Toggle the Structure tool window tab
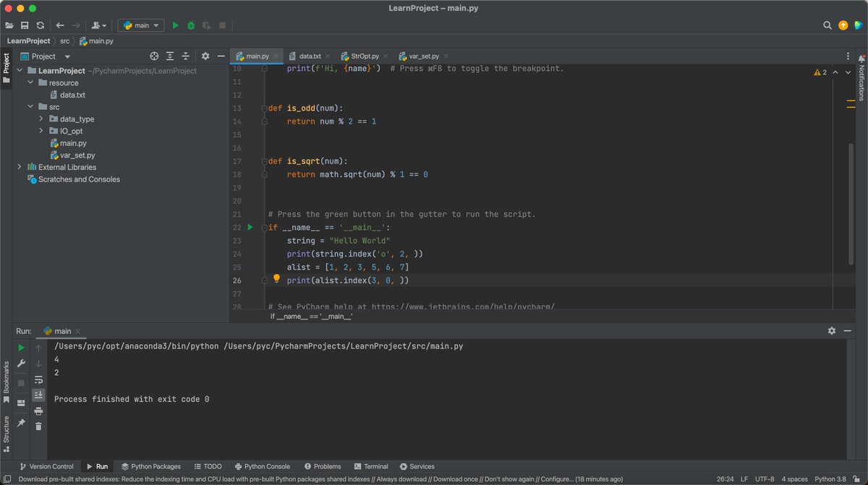 point(6,434)
